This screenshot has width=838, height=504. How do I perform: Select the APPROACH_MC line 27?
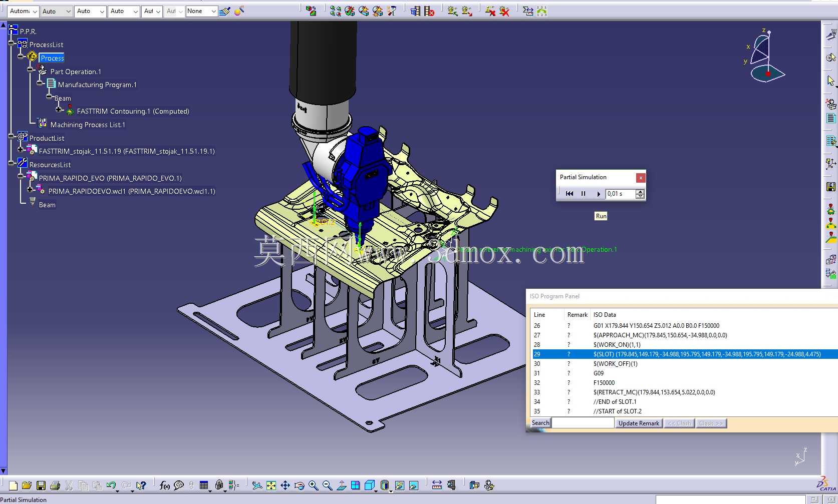(684, 335)
